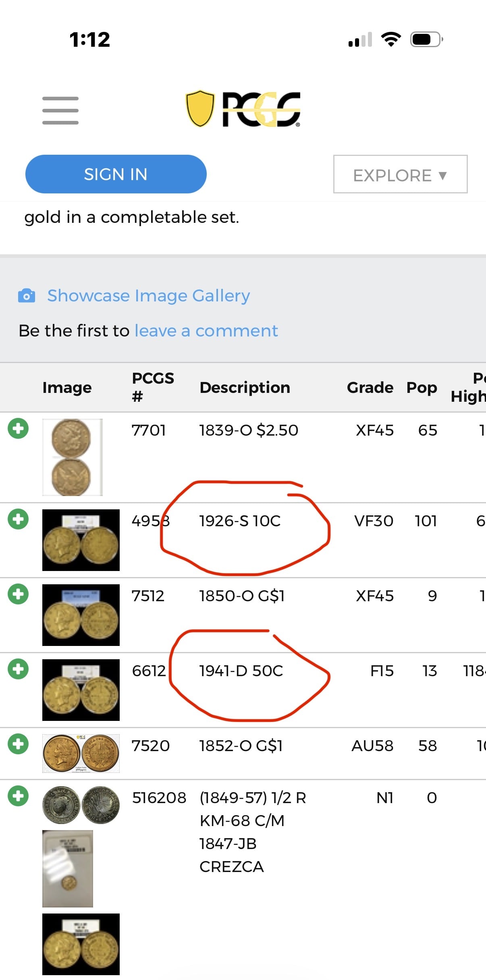Screen dimensions: 486x980
Task: Click the camera icon beside Showcase Image Gallery
Action: click(27, 296)
